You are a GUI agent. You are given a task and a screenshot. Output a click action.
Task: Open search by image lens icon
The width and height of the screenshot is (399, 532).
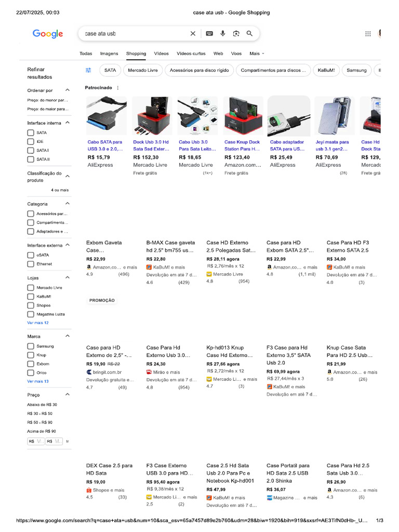(236, 34)
